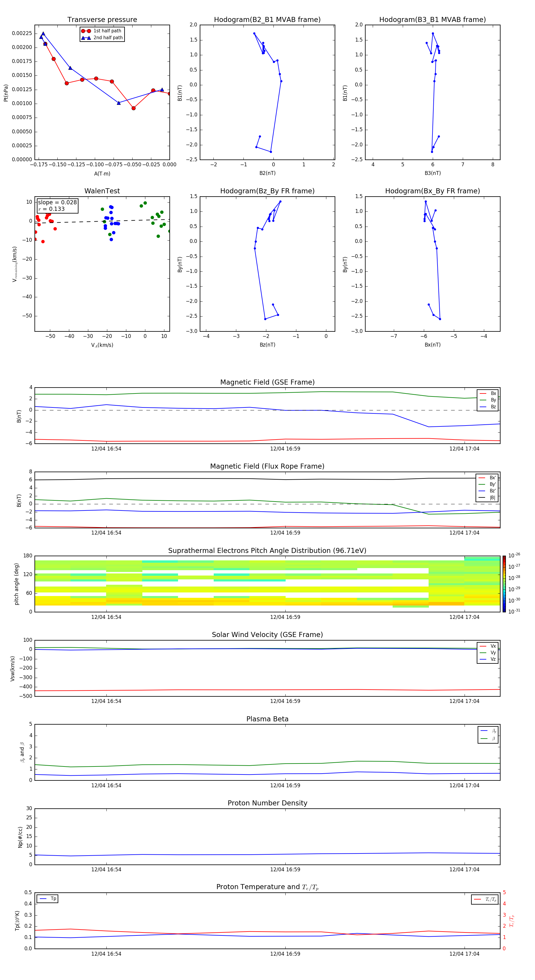Click the 'Vz' legend entry in velocity plot

click(488, 659)
